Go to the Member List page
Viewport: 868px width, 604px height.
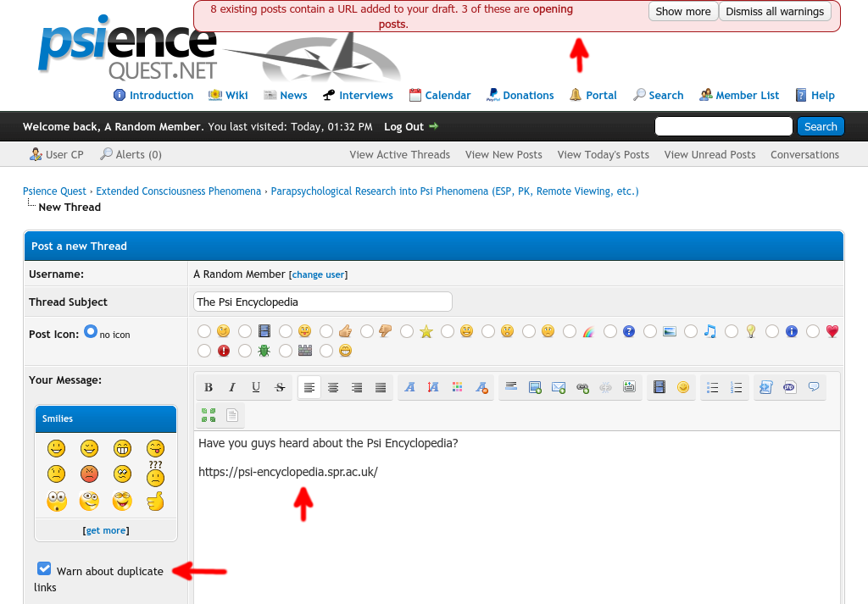click(738, 95)
